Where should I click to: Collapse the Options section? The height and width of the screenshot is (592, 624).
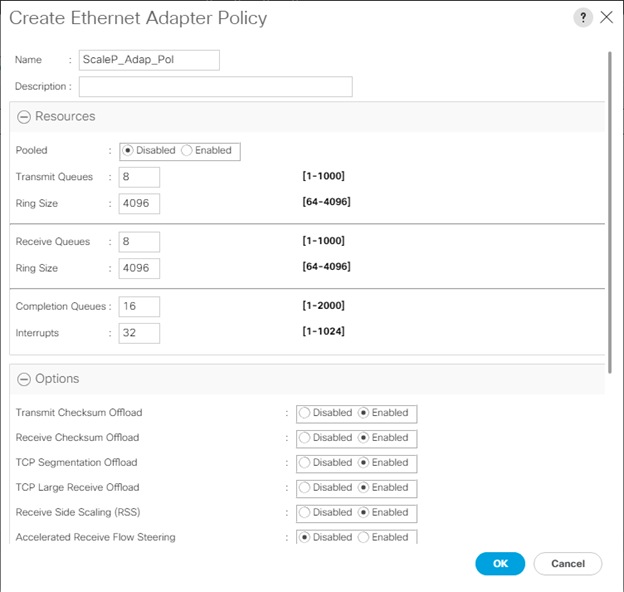[x=24, y=379]
